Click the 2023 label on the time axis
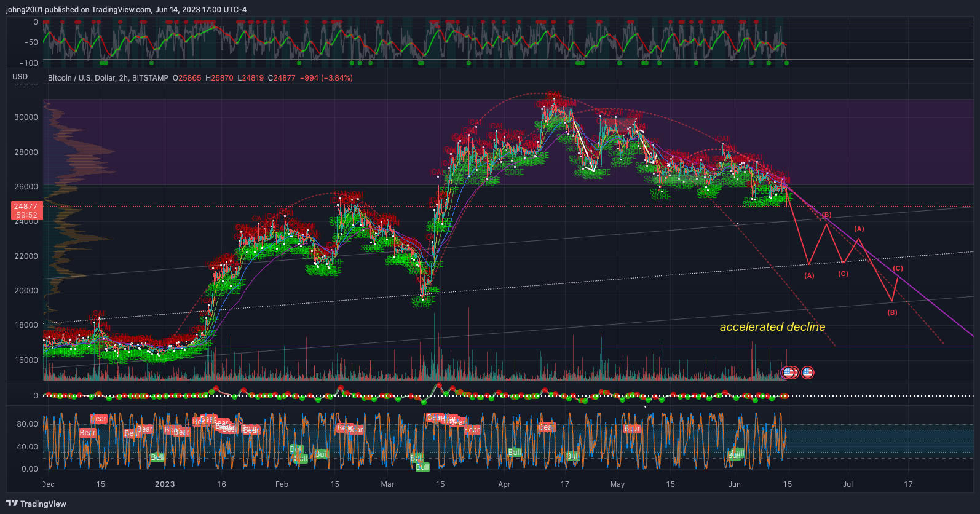The height and width of the screenshot is (514, 980). pyautogui.click(x=165, y=484)
